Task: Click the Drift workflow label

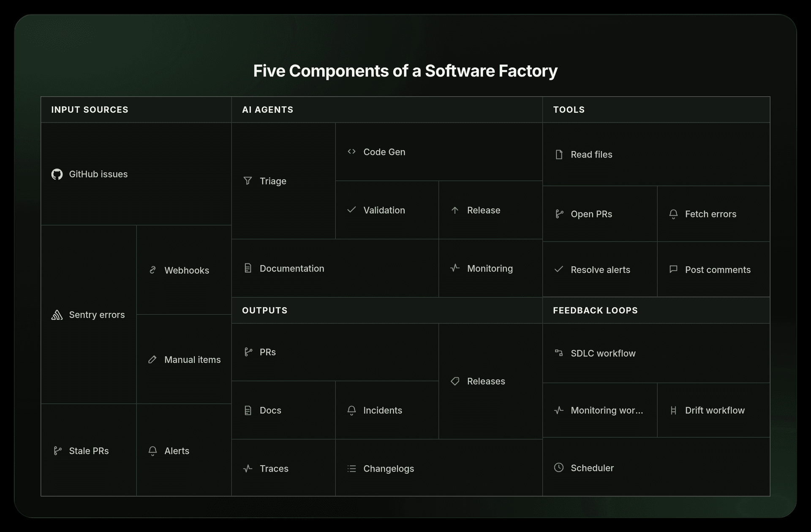Action: click(715, 410)
